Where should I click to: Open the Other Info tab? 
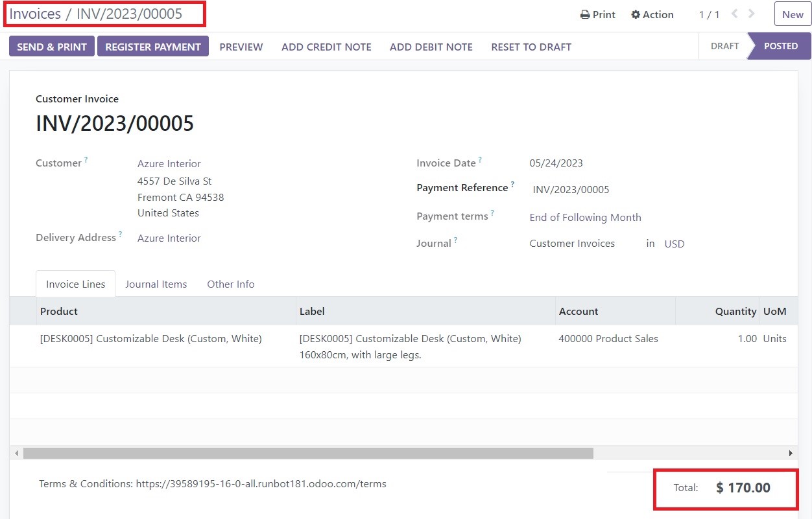pos(230,284)
